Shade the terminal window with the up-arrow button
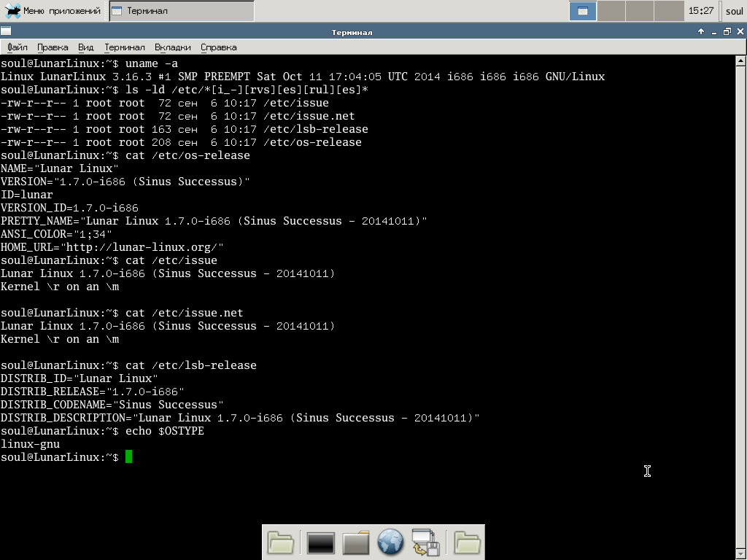This screenshot has height=560, width=747. click(701, 32)
